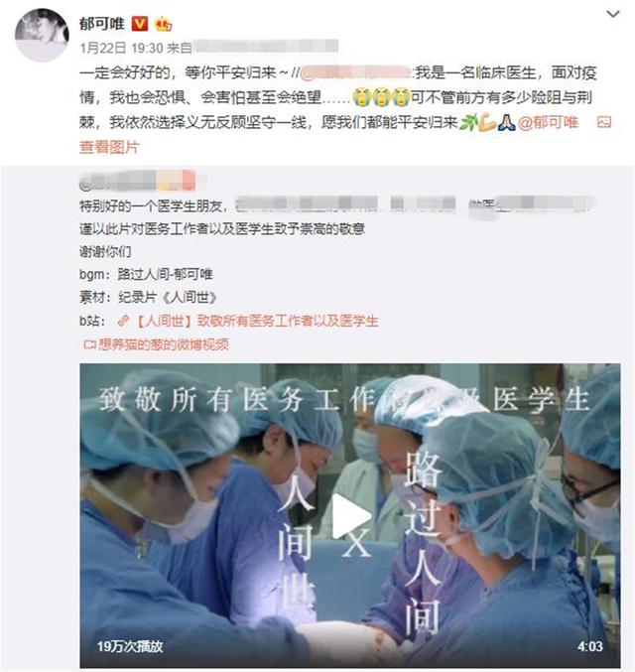Screen dimensions: 635x672
Task: Open the post options chevron menu
Action: coord(613,14)
